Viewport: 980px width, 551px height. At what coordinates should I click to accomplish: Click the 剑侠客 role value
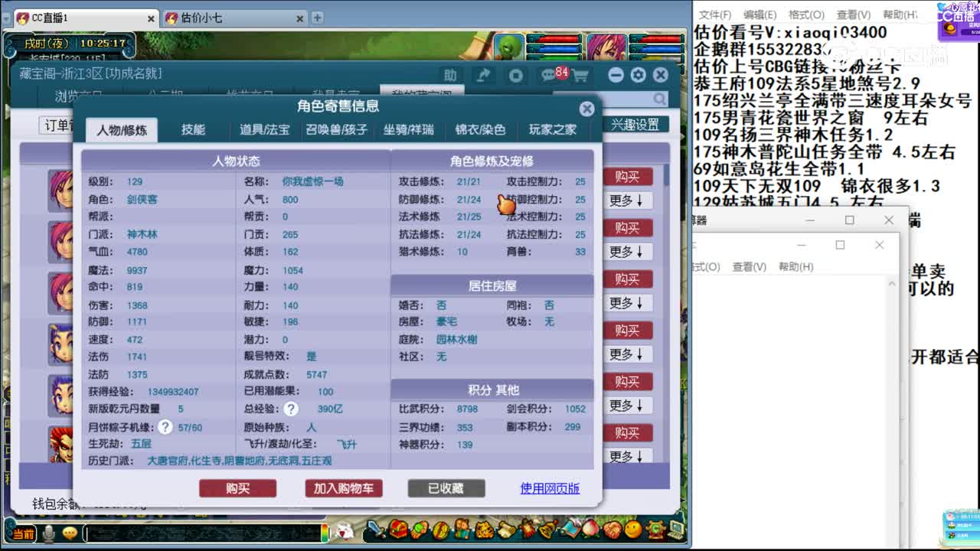[x=142, y=199]
